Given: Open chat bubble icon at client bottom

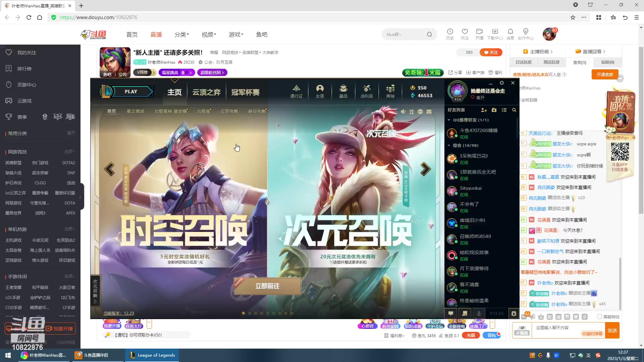Looking at the screenshot, I should 451,313.
